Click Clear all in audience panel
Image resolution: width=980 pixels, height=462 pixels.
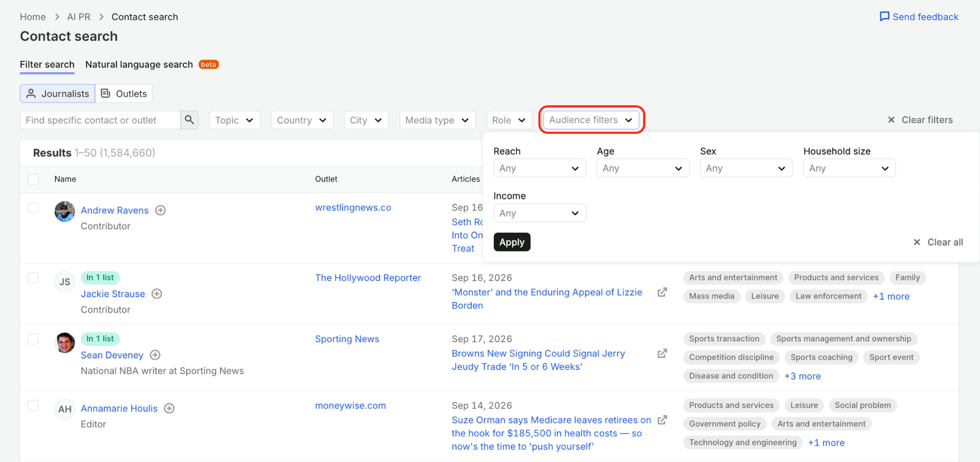[938, 242]
